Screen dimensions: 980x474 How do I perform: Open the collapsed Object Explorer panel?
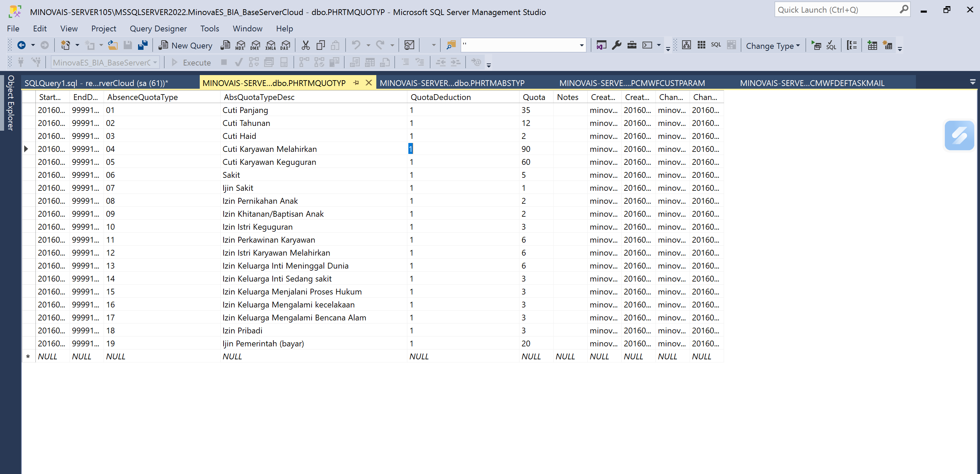11,103
